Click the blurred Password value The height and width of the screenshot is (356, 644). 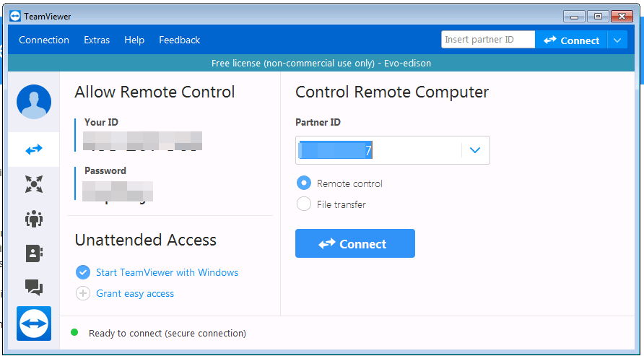[x=118, y=192]
